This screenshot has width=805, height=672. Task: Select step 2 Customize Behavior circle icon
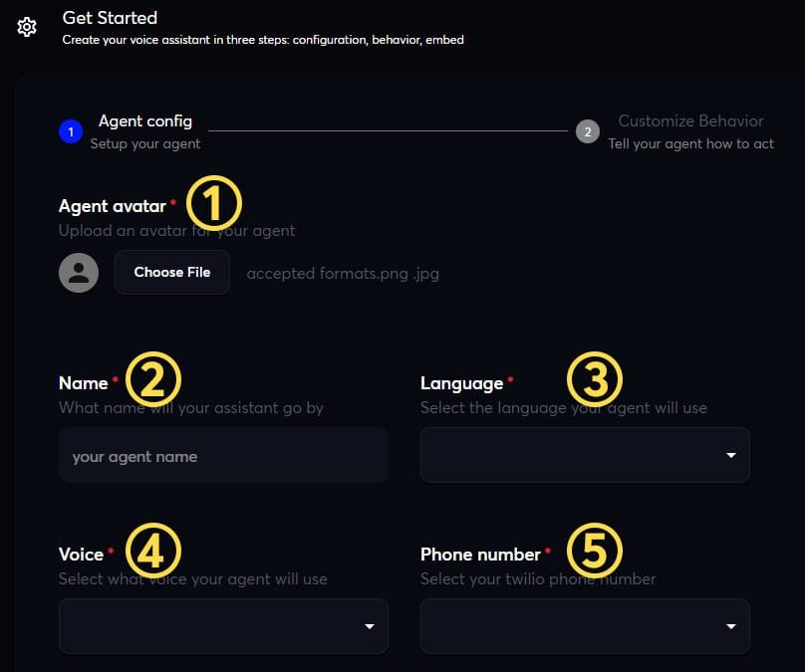(x=588, y=130)
